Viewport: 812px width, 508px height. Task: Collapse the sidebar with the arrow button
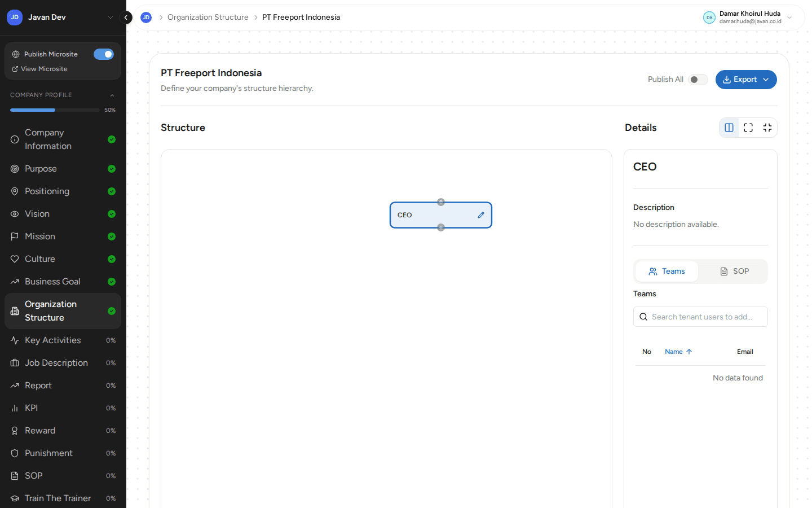126,17
